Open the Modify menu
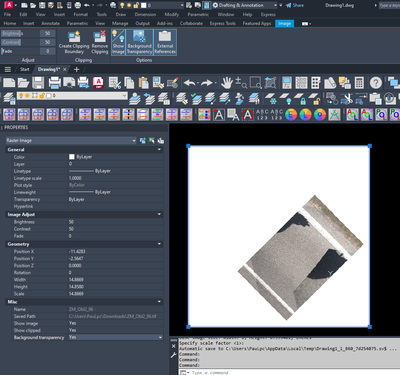 click(172, 15)
